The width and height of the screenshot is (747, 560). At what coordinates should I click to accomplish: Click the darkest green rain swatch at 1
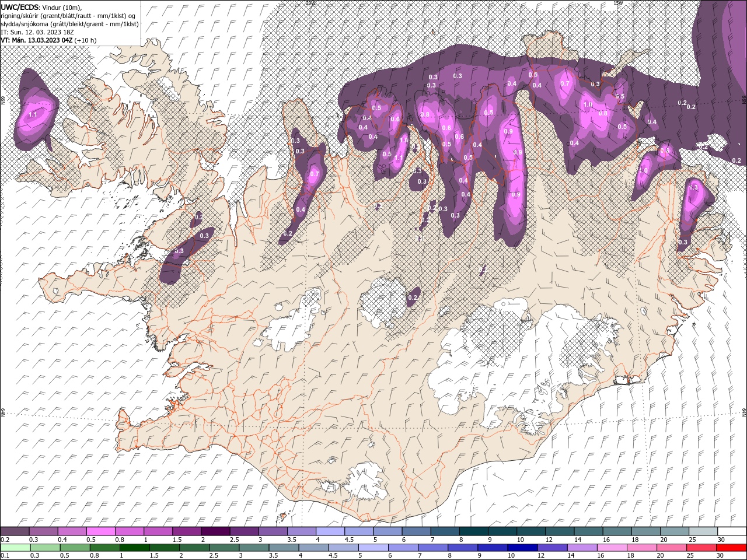pyautogui.click(x=134, y=548)
